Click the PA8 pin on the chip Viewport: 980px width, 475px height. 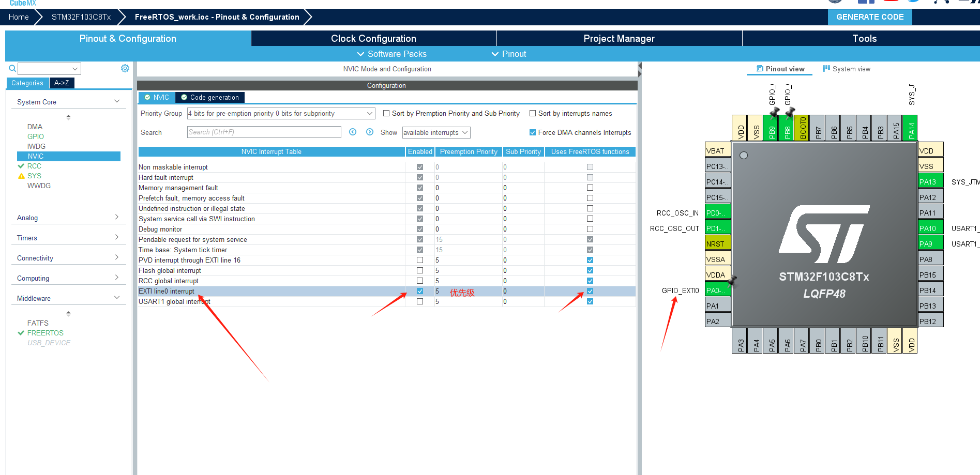click(931, 259)
